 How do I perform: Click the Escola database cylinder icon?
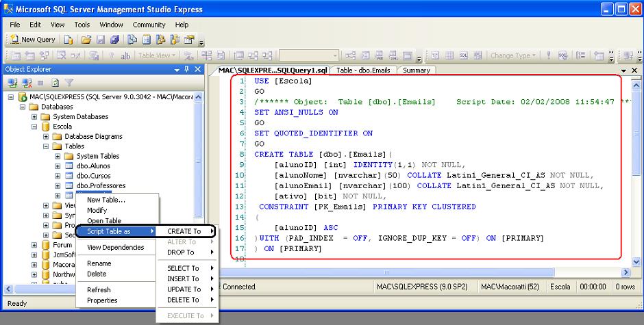(45, 127)
